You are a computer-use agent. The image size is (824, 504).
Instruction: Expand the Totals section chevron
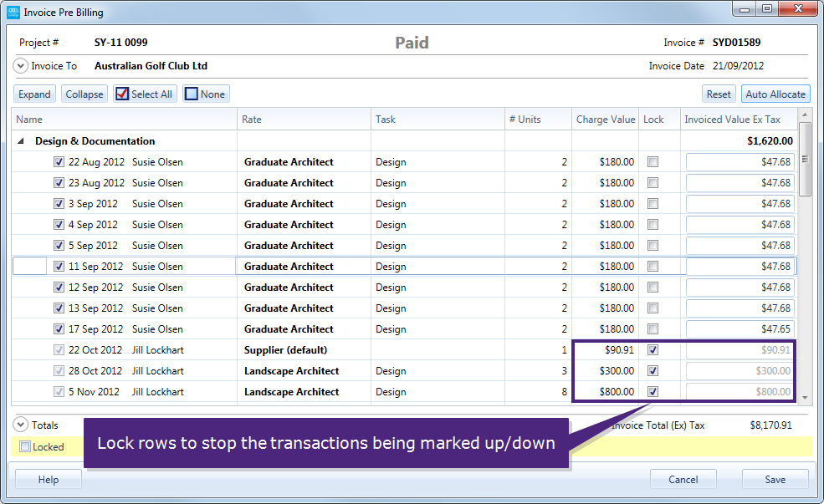(21, 425)
